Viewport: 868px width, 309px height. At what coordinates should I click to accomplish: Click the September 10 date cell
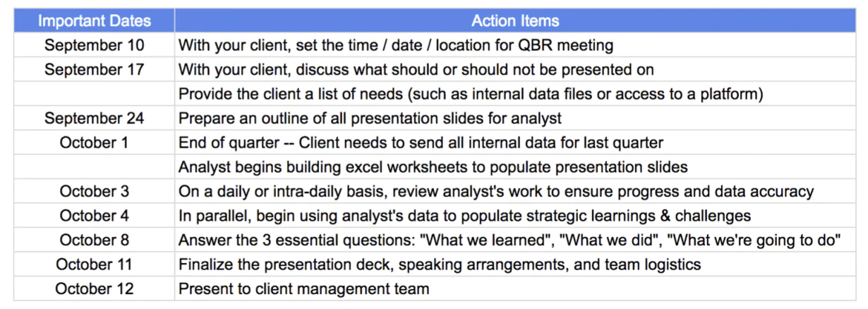pyautogui.click(x=94, y=46)
